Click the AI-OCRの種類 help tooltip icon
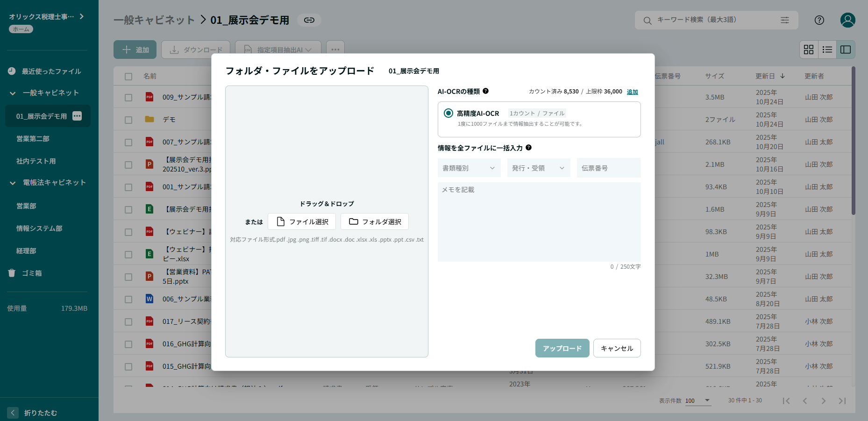 tap(486, 91)
